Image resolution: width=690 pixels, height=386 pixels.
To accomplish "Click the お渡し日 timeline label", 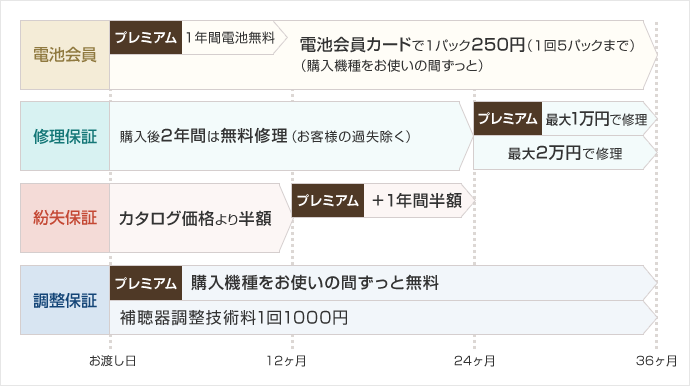I will click(x=113, y=361).
